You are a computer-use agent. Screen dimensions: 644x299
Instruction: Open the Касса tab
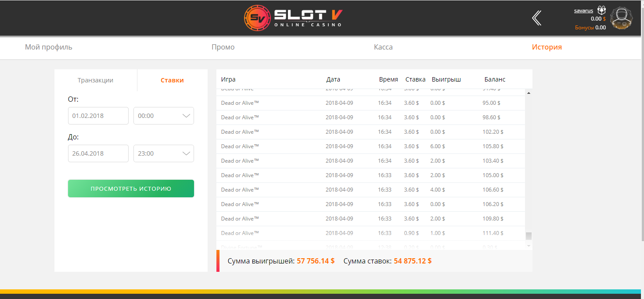[x=383, y=47]
